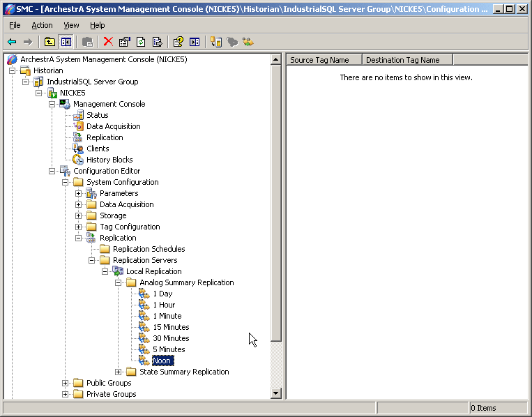Select the 30 Minutes replication icon
The width and height of the screenshot is (532, 417).
pos(144,339)
